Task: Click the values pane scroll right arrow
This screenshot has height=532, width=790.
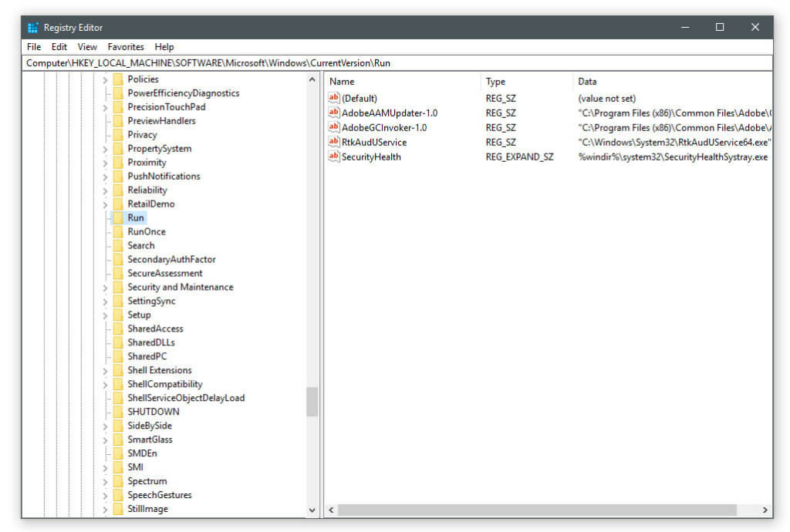Action: pos(765,510)
